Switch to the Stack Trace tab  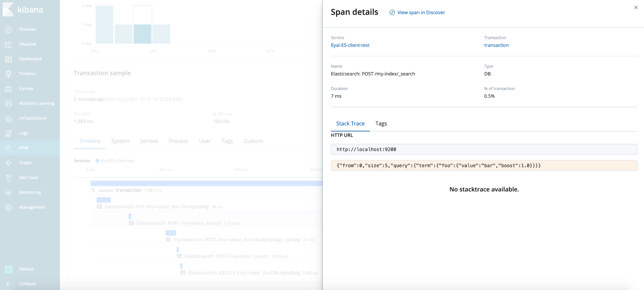(350, 124)
